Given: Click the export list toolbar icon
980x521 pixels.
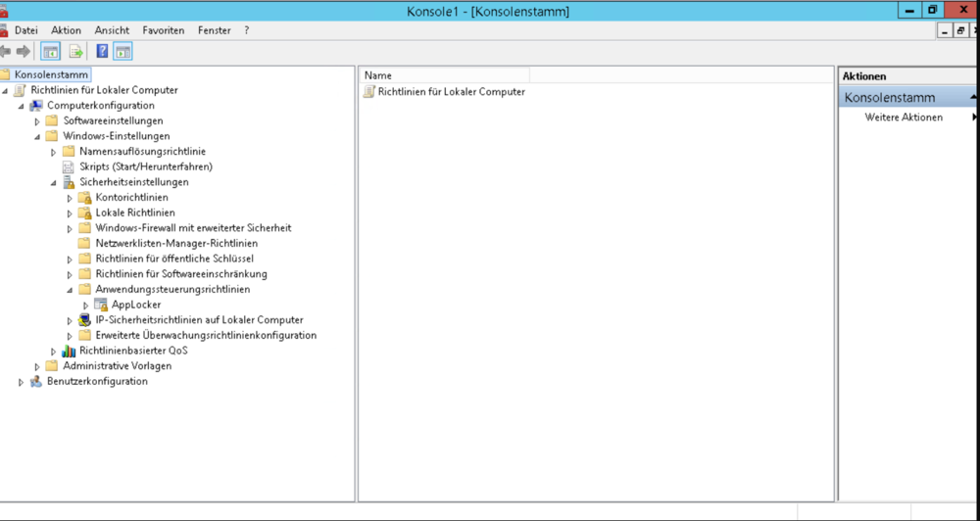Looking at the screenshot, I should click(75, 51).
